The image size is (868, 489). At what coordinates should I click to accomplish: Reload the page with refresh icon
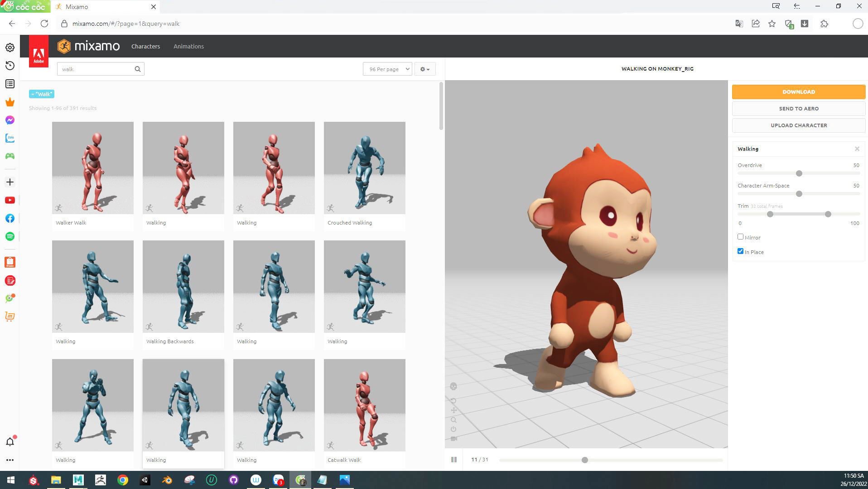(44, 24)
